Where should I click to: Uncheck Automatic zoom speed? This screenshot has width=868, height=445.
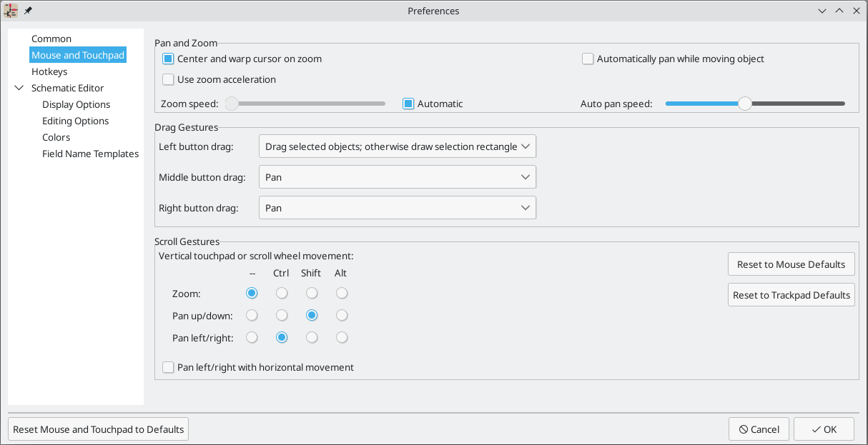[x=408, y=104]
